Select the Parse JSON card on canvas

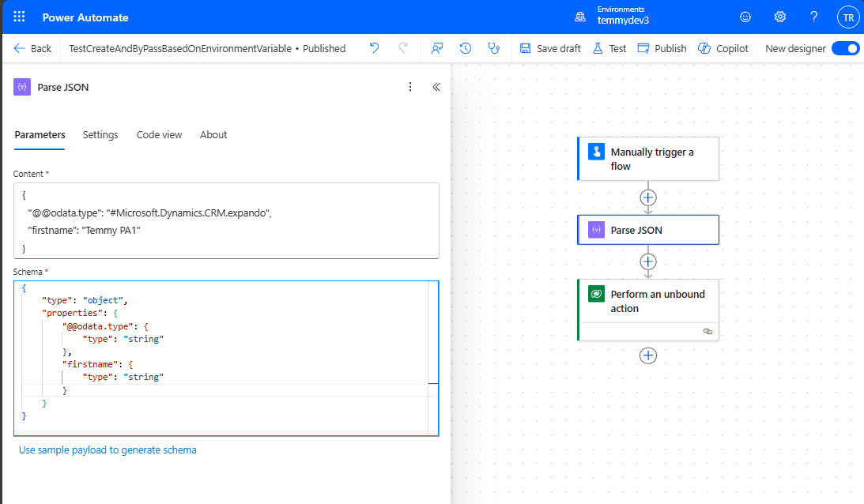click(648, 230)
